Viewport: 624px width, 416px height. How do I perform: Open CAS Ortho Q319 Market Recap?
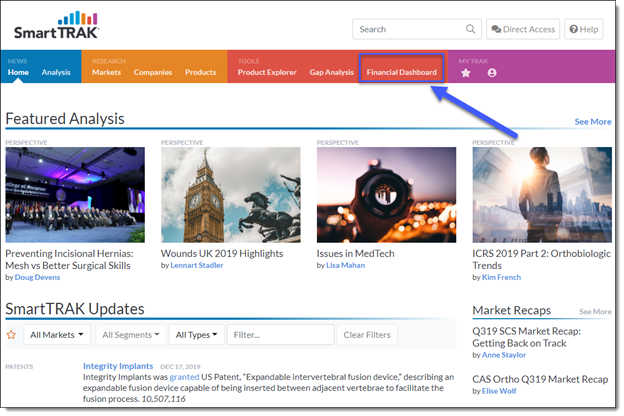[x=540, y=379]
